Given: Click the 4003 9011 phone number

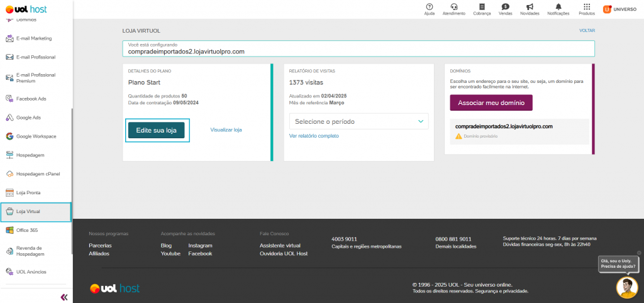Looking at the screenshot, I should click(344, 239).
